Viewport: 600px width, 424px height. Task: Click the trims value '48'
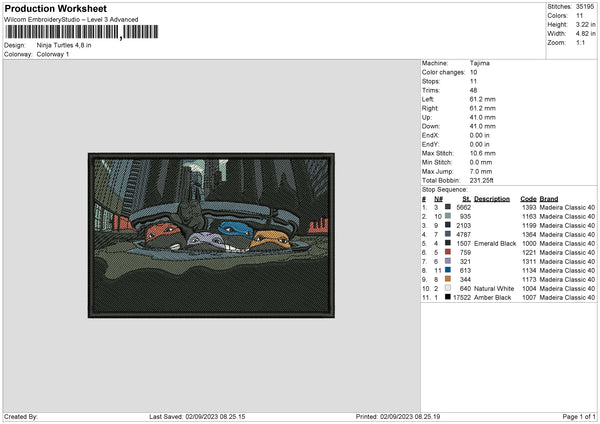coord(473,90)
